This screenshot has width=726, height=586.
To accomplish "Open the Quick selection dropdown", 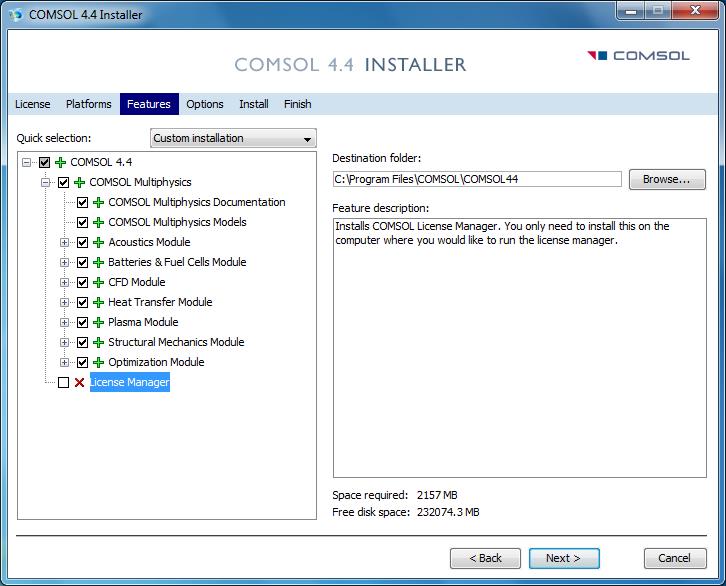I will (233, 139).
